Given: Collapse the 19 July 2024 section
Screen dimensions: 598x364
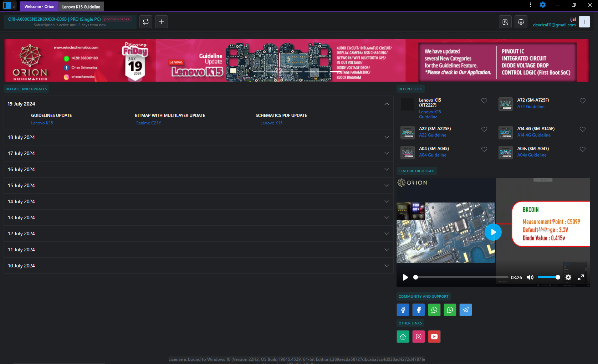Looking at the screenshot, I should (x=387, y=104).
